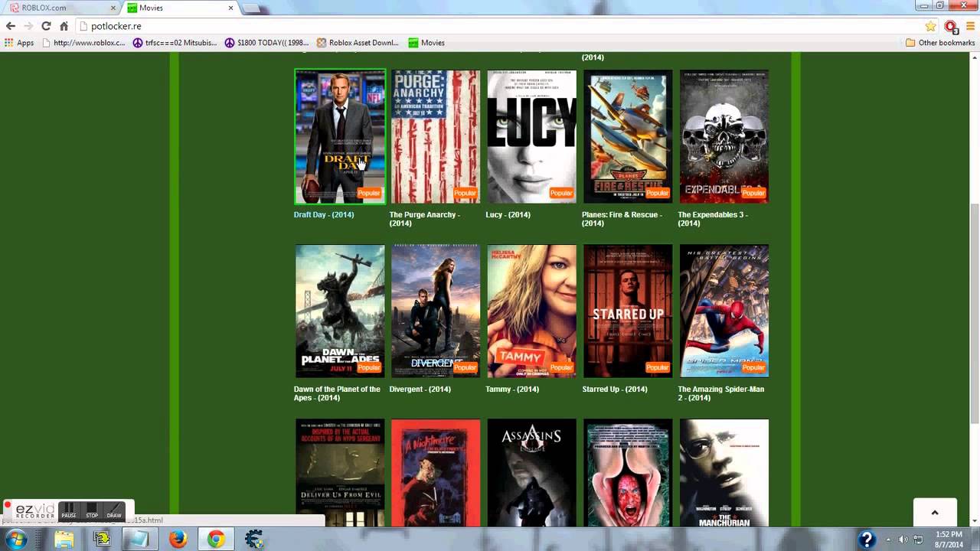
Task: Click the Draft Day - (2014) title link
Action: click(324, 215)
